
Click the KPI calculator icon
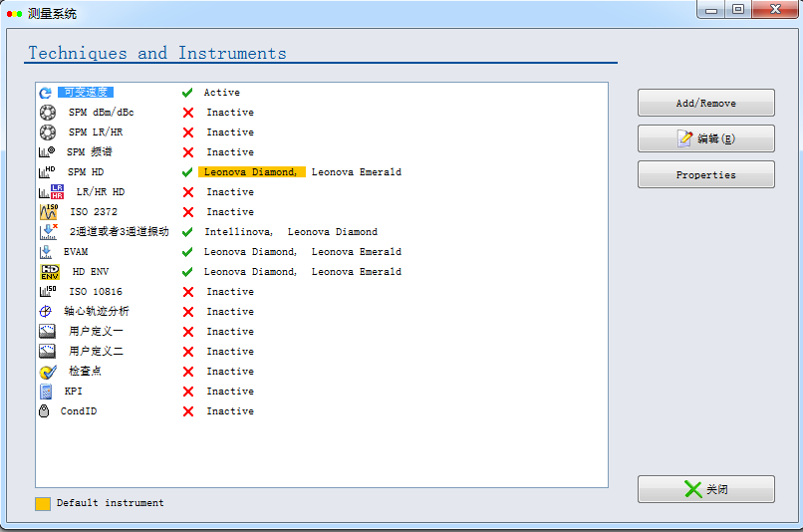click(46, 392)
